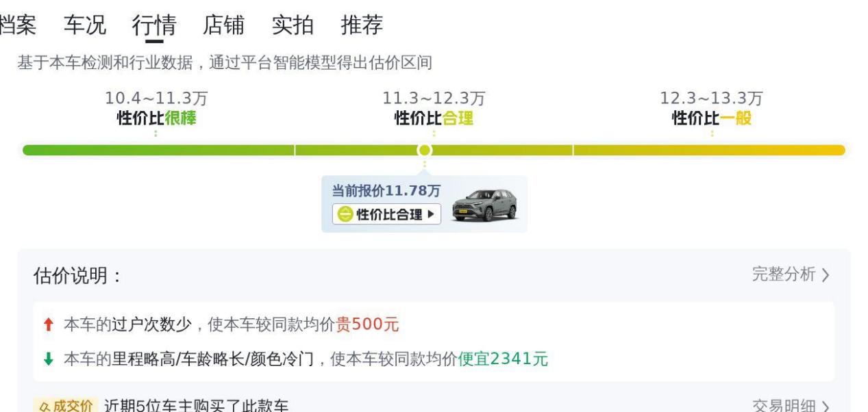Click the 近期5位车主购买了此款车 text
The height and width of the screenshot is (412, 868).
pos(196,406)
